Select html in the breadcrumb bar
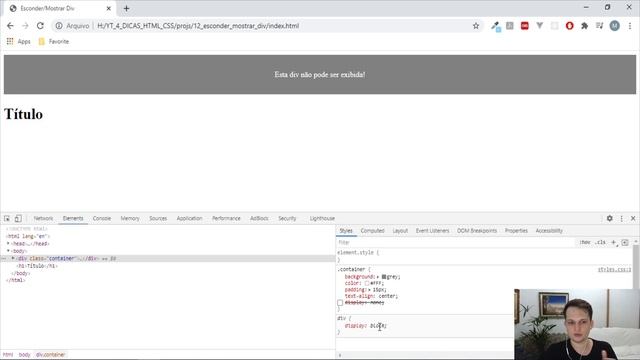 click(x=8, y=355)
